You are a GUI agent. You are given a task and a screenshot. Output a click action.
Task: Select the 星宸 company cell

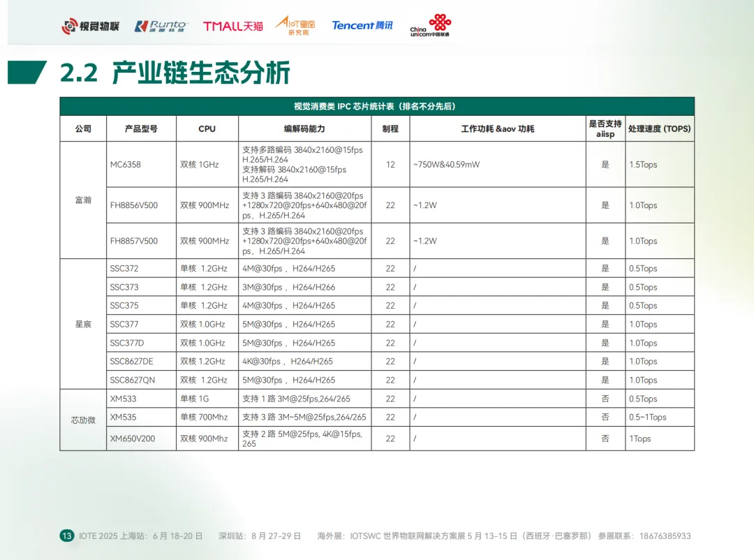coord(83,324)
